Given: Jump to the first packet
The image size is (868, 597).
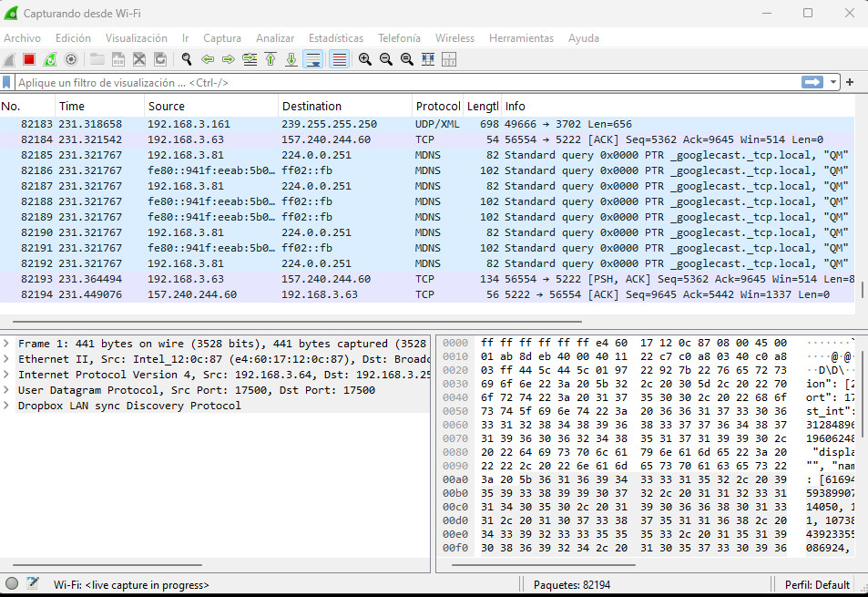Looking at the screenshot, I should tap(270, 59).
